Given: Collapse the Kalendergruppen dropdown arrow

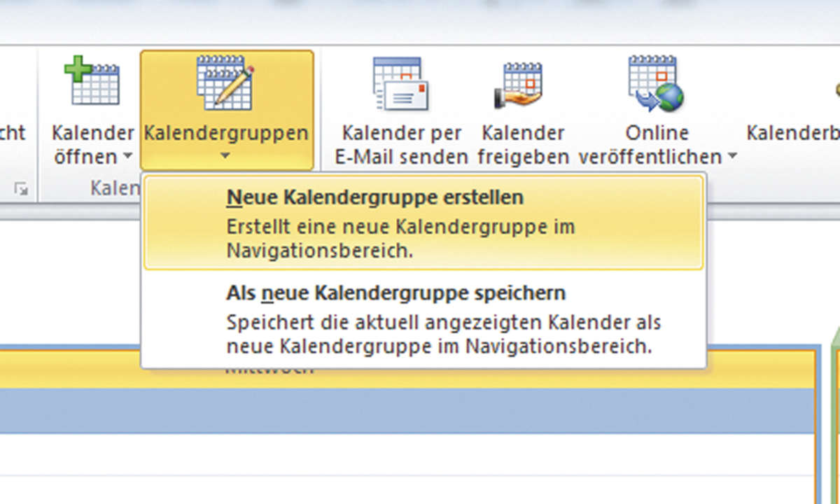Looking at the screenshot, I should point(225,157).
